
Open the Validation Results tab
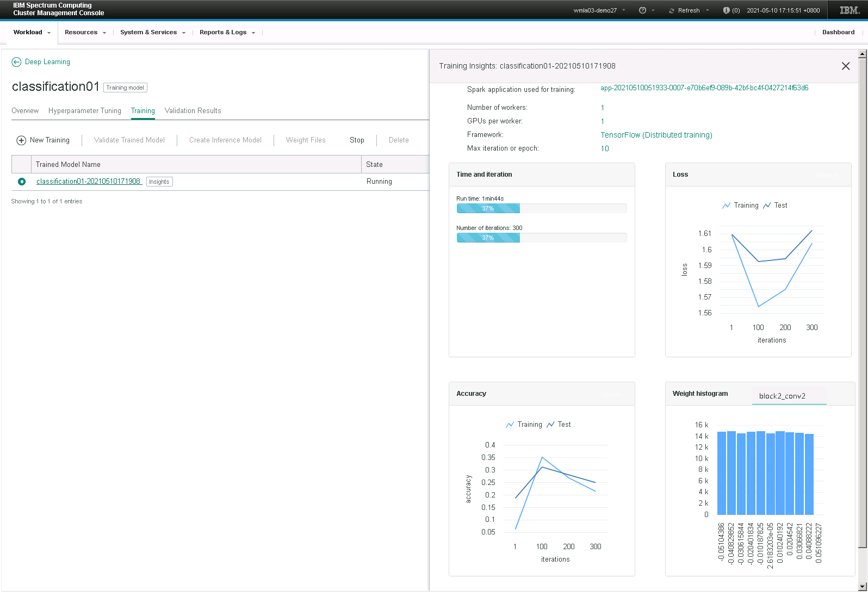(x=193, y=111)
